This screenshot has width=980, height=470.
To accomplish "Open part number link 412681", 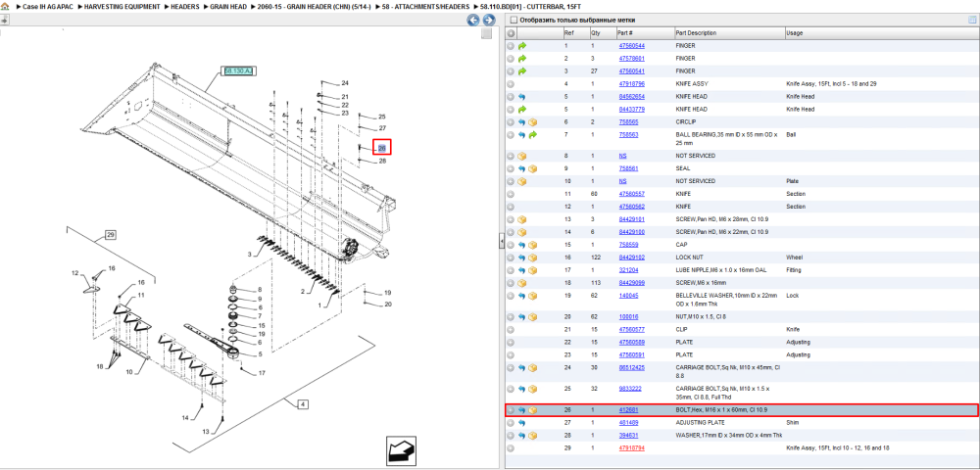I will 628,410.
